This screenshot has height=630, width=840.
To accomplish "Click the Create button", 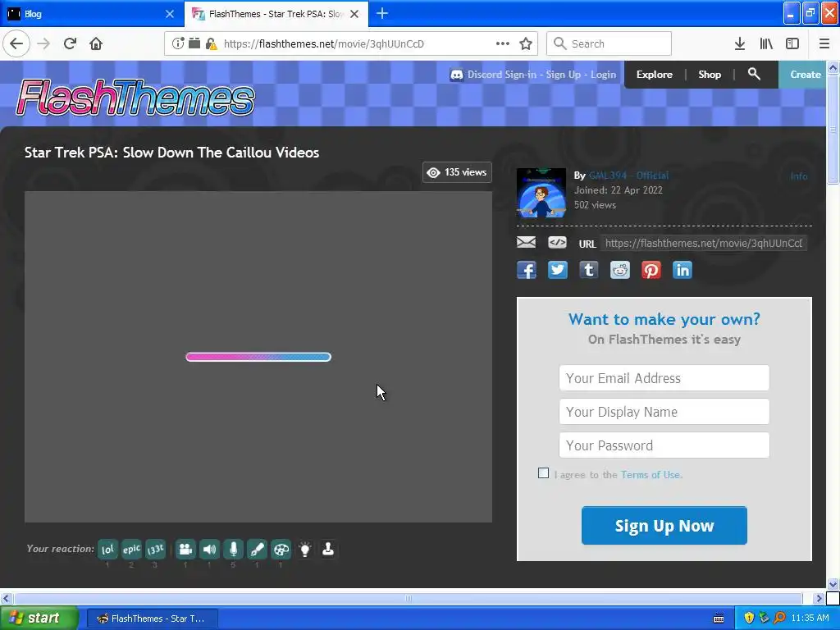I will (802, 75).
